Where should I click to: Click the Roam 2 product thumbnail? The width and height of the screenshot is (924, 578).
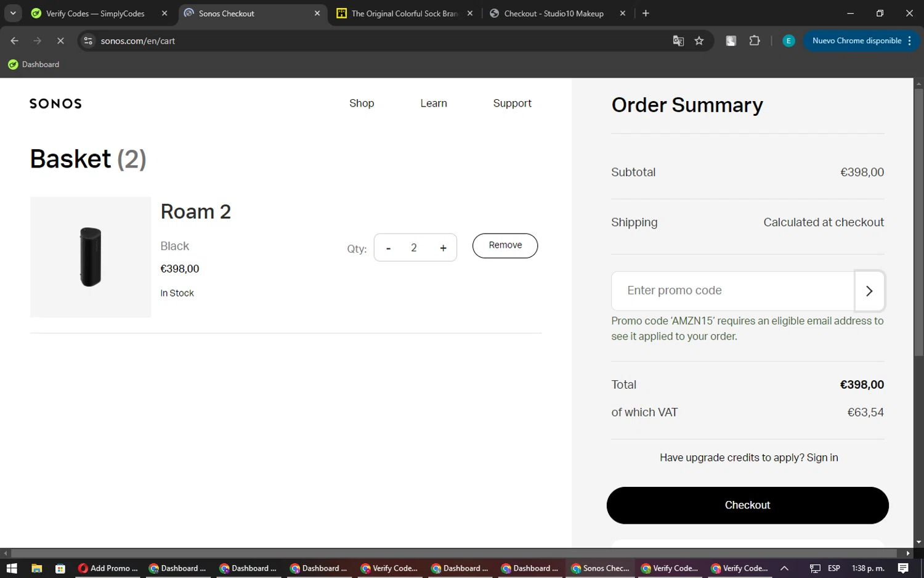(91, 257)
